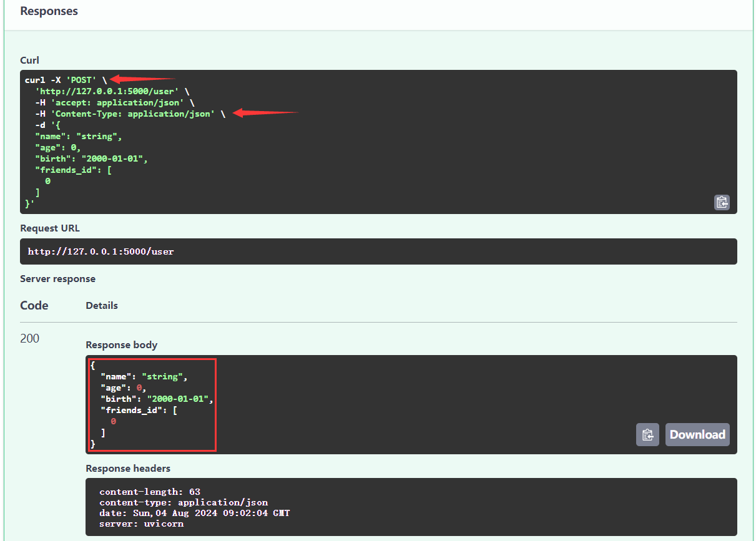The image size is (756, 541).
Task: Click the Server response label
Action: 57,279
